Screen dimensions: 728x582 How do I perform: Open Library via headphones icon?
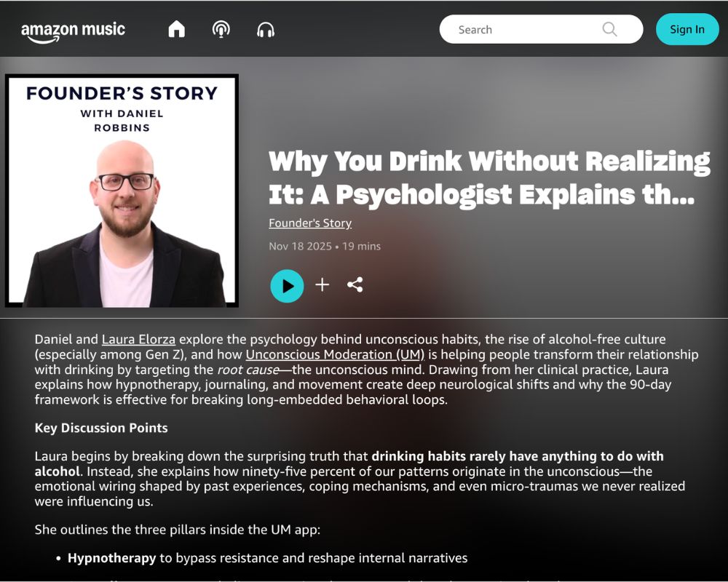(266, 30)
